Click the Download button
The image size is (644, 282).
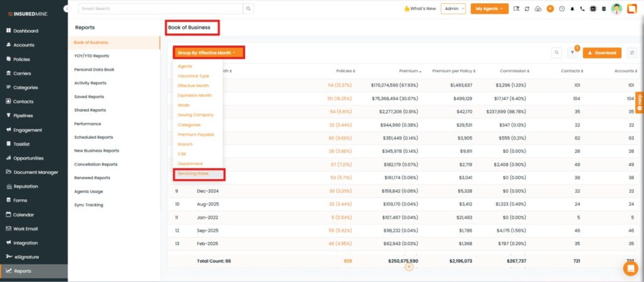coord(602,53)
